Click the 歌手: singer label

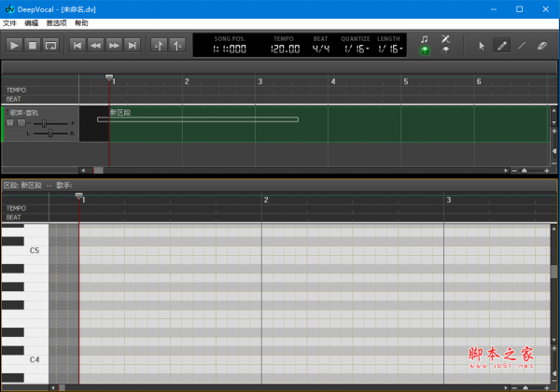pos(64,186)
